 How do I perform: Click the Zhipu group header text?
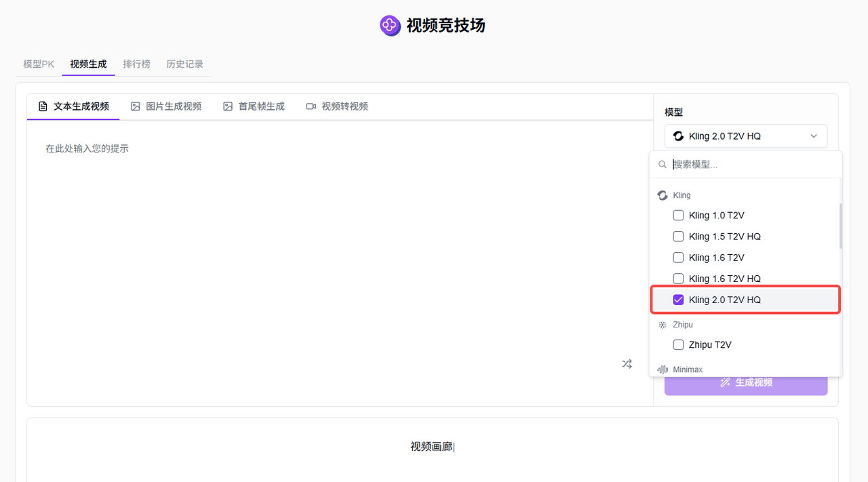[x=683, y=325]
